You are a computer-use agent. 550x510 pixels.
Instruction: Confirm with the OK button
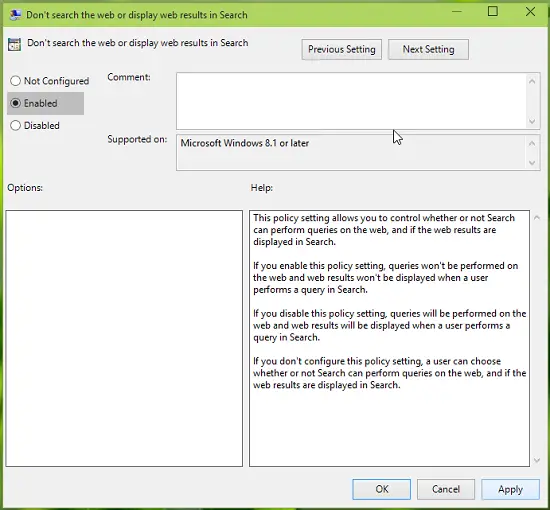[x=382, y=489]
